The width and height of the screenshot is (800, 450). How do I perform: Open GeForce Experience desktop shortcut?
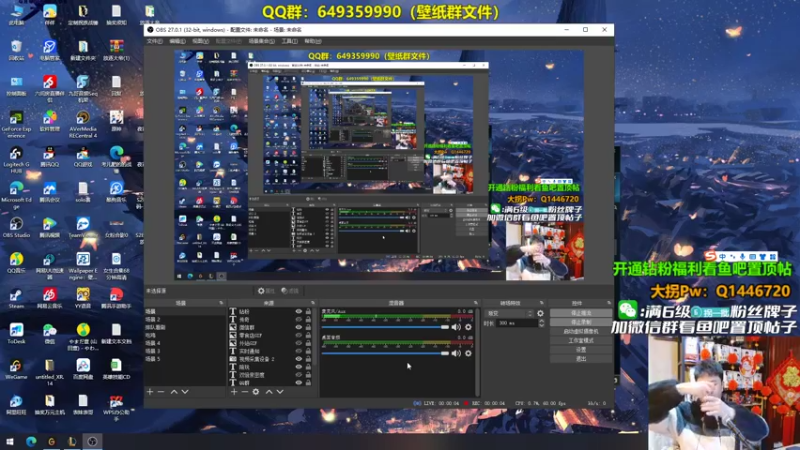click(x=16, y=124)
